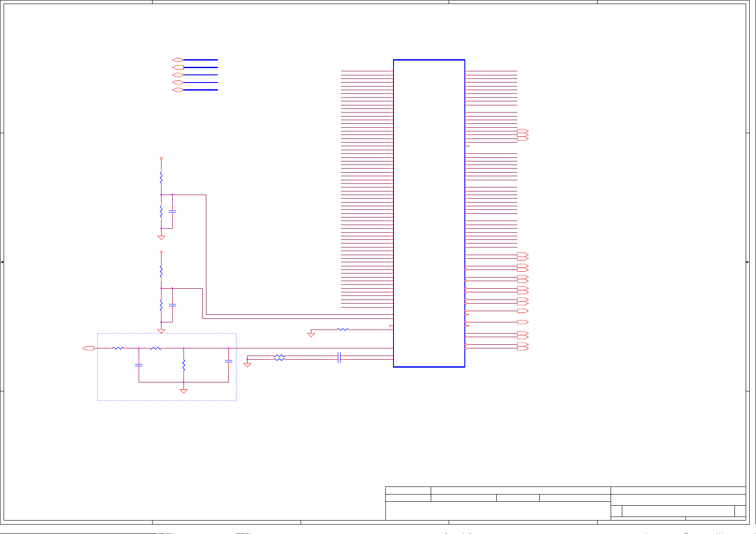Click the ground symbol under upper divider
756x534 pixels.
coord(161,238)
